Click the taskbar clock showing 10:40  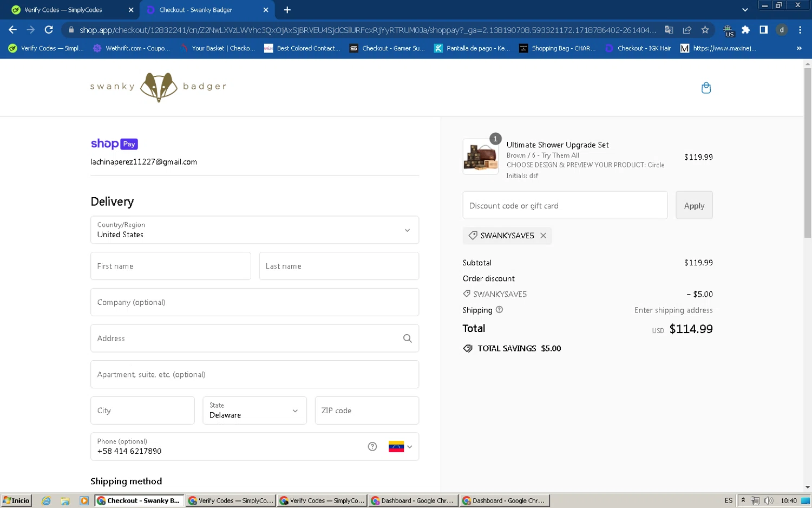tap(789, 501)
